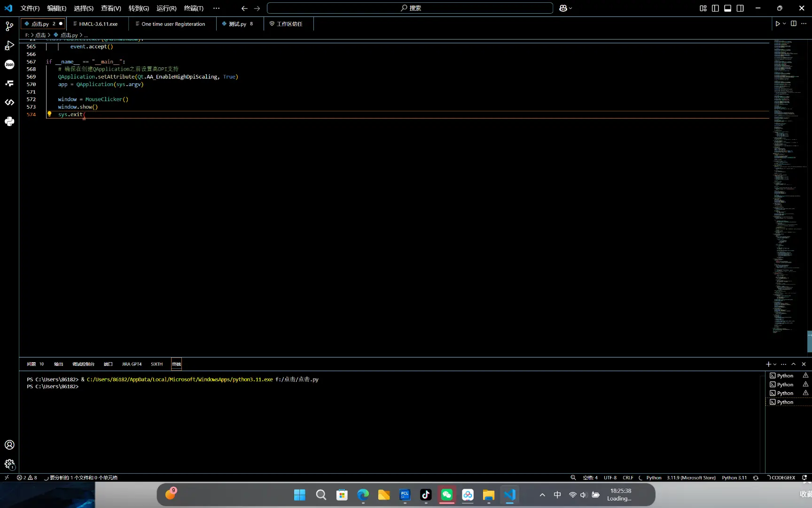Image resolution: width=812 pixels, height=508 pixels.
Task: Run the Python file with play button
Action: click(778, 24)
